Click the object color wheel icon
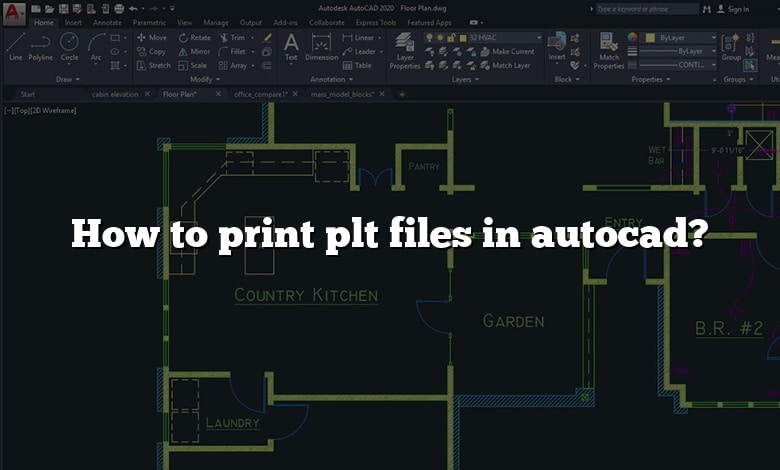The image size is (780, 470). point(632,38)
